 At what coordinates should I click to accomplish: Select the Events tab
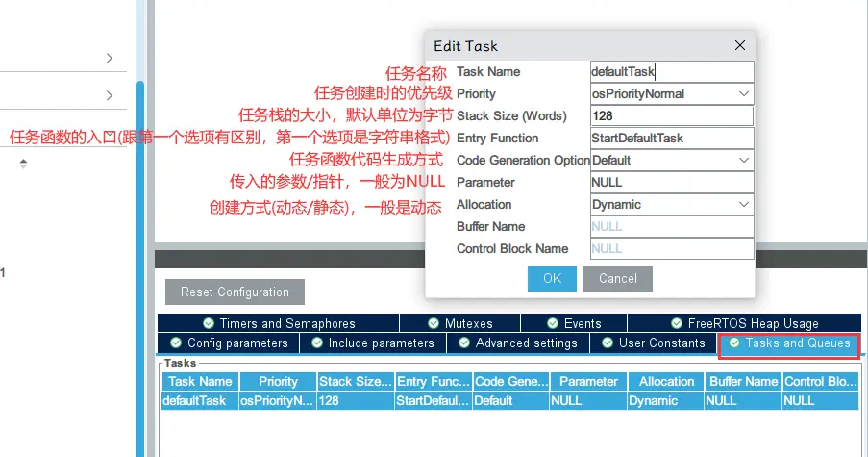point(574,323)
